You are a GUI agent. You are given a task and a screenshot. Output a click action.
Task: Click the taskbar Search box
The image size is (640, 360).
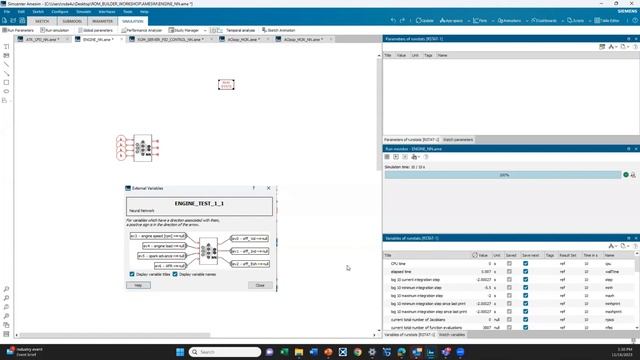coord(225,352)
